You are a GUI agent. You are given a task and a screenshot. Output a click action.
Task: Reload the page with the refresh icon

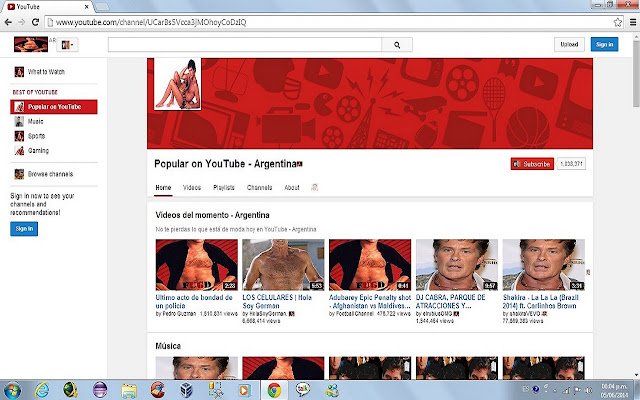coord(36,22)
